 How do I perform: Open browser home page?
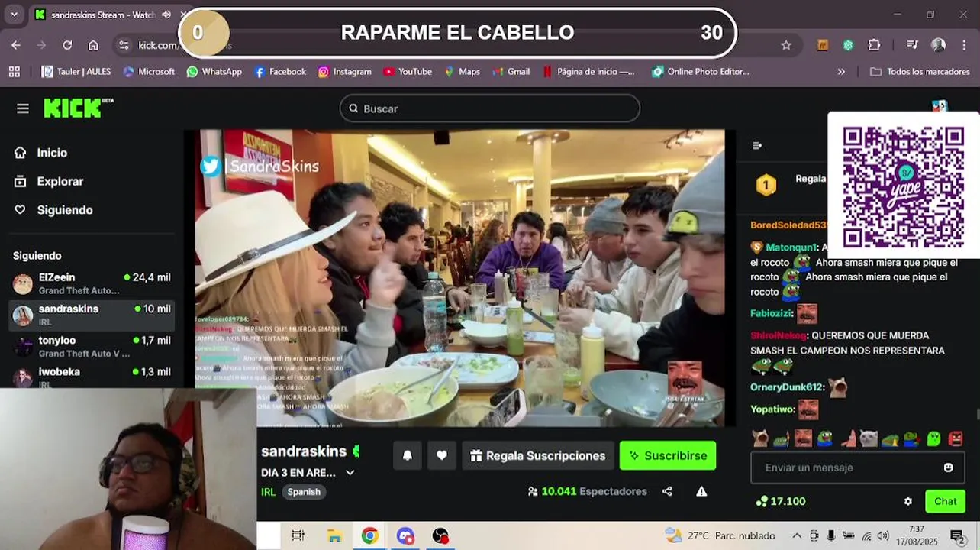pos(93,45)
